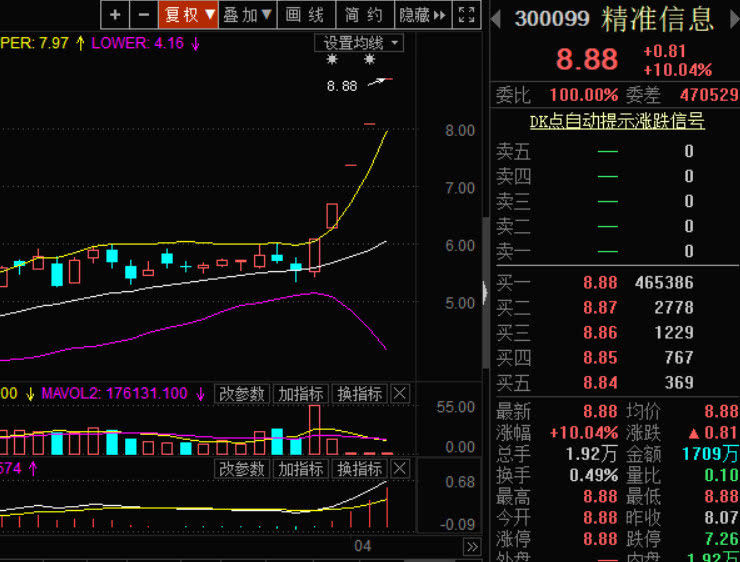
Task: Click 换指标 in bottom indicator panel
Action: pyautogui.click(x=359, y=469)
